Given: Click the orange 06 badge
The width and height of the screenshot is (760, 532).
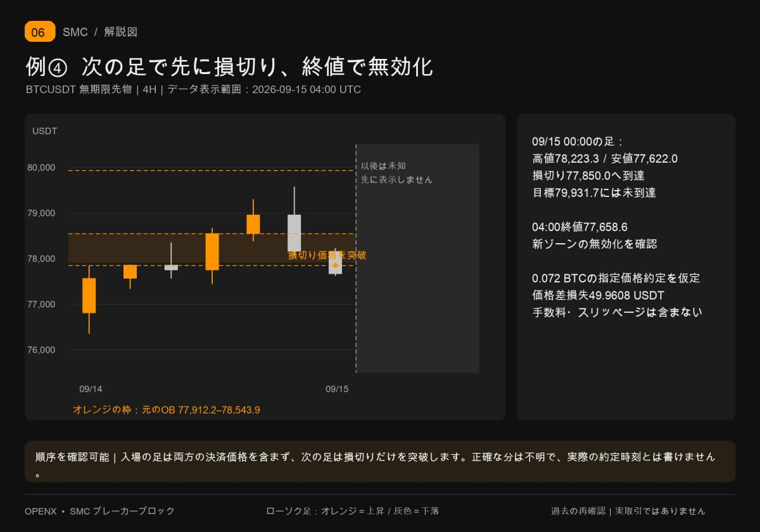Looking at the screenshot, I should pyautogui.click(x=40, y=32).
